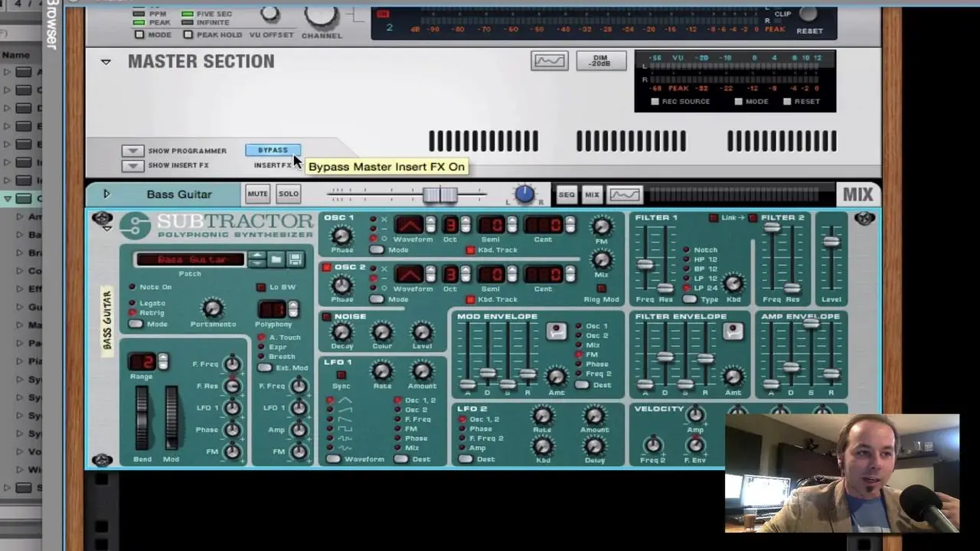Click the Mod Envelope Dest selector button
980x551 pixels.
582,385
